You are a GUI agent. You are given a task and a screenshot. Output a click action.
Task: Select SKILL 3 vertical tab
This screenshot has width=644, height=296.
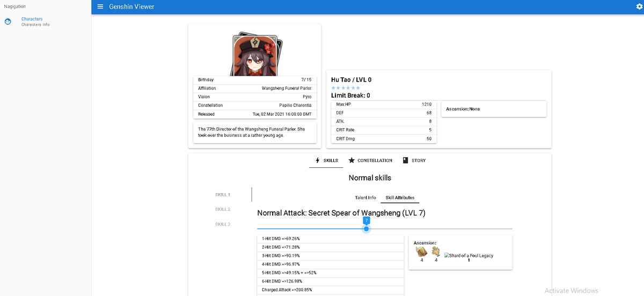point(223,224)
